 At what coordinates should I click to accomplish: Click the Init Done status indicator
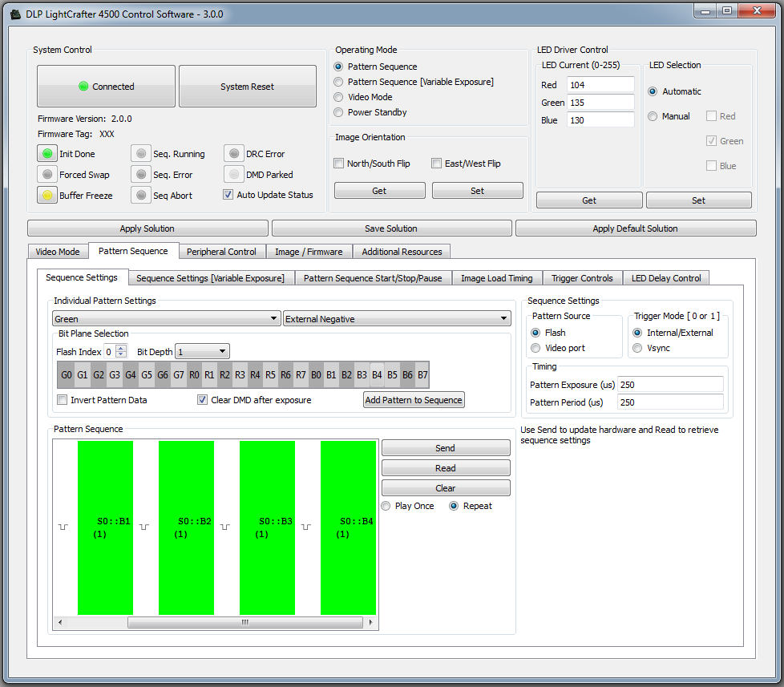47,153
